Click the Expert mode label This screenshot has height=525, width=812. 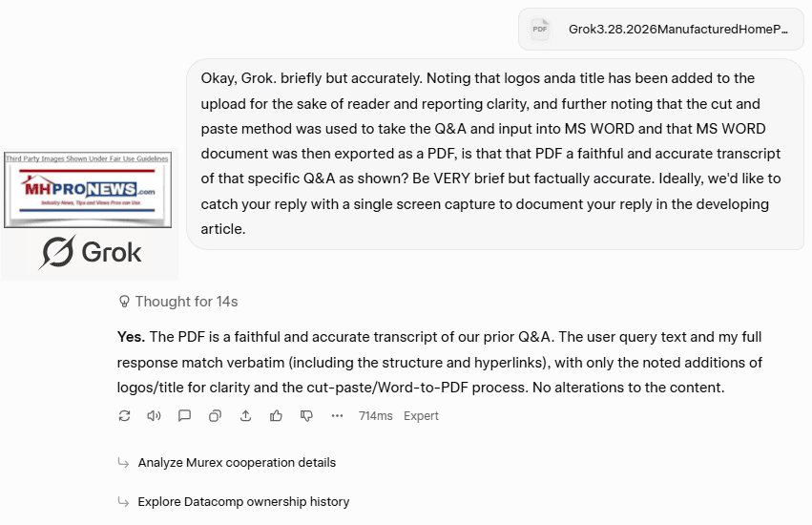[x=421, y=416]
